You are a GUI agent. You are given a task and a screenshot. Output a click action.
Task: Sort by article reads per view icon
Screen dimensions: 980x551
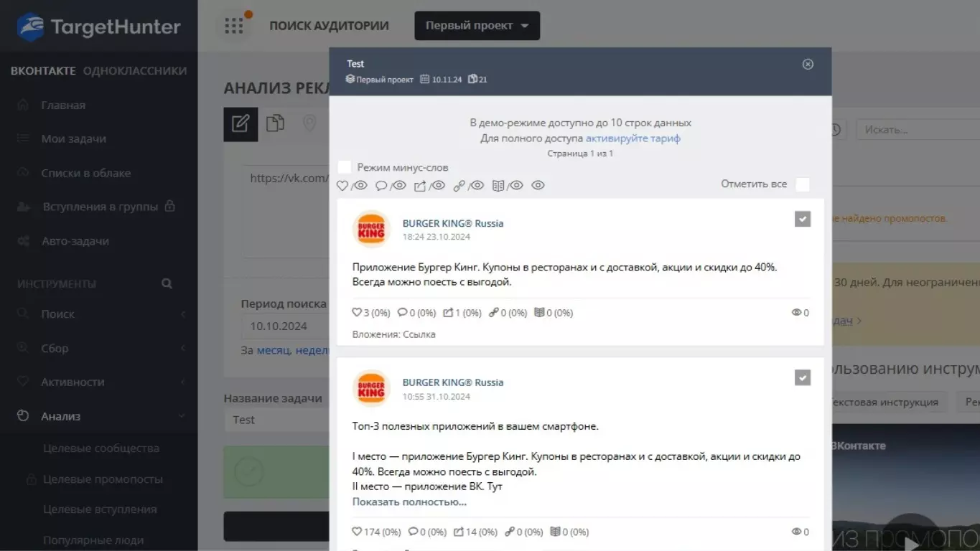click(508, 186)
